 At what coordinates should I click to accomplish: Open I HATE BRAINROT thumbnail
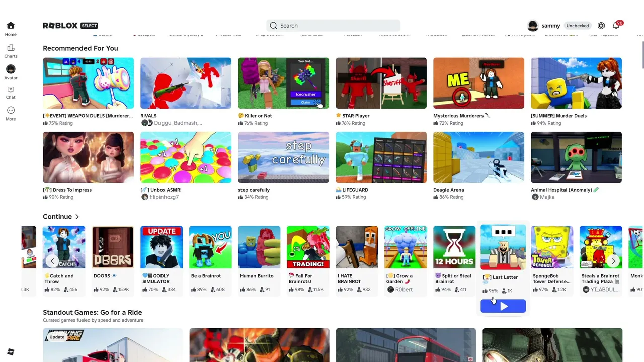(357, 247)
